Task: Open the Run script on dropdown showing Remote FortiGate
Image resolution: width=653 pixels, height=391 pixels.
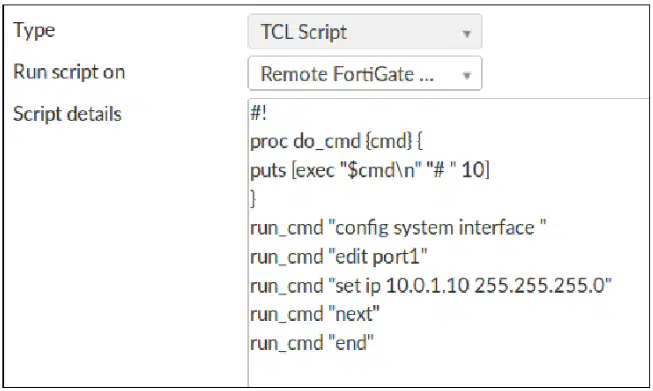Action: (x=365, y=74)
